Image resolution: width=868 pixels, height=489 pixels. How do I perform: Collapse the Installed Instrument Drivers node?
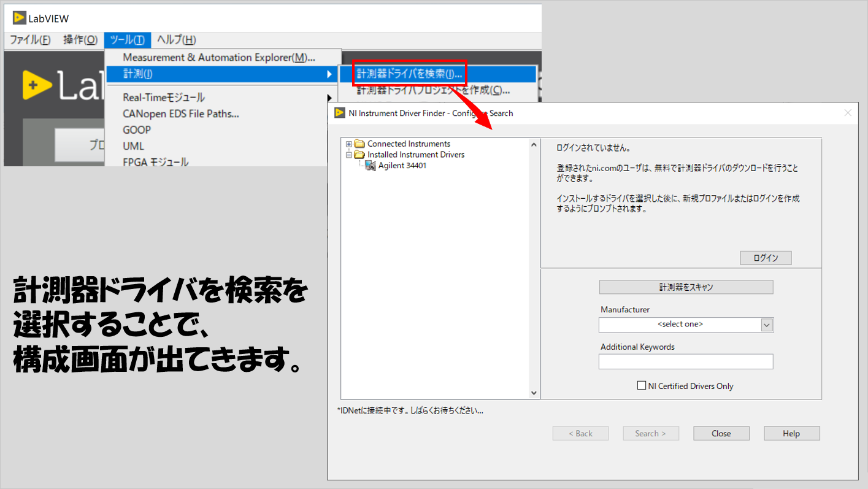(x=349, y=155)
